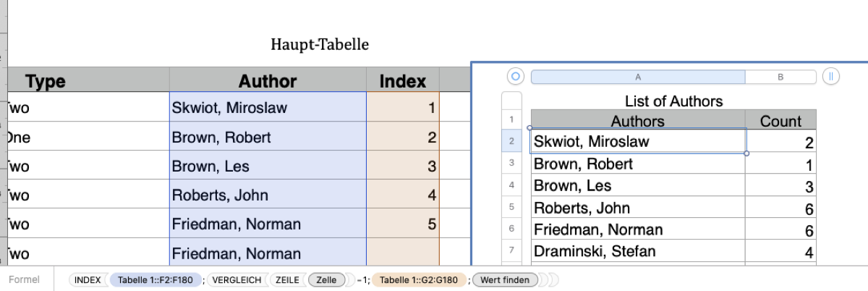Screen dimensions: 868x291
Task: Click the add-column handle icon
Action: (831, 76)
